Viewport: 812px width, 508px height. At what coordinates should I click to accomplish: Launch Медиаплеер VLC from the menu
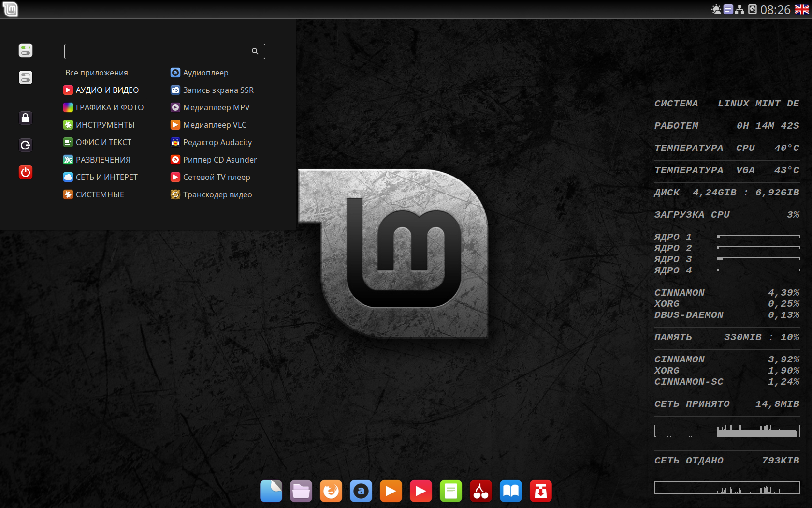coord(214,125)
